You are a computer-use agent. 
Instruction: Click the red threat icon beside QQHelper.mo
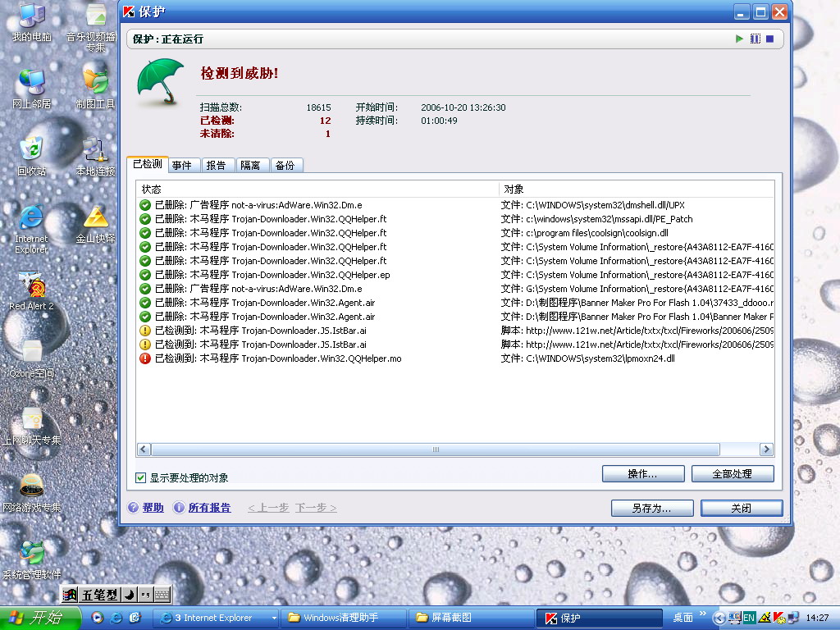[x=144, y=358]
